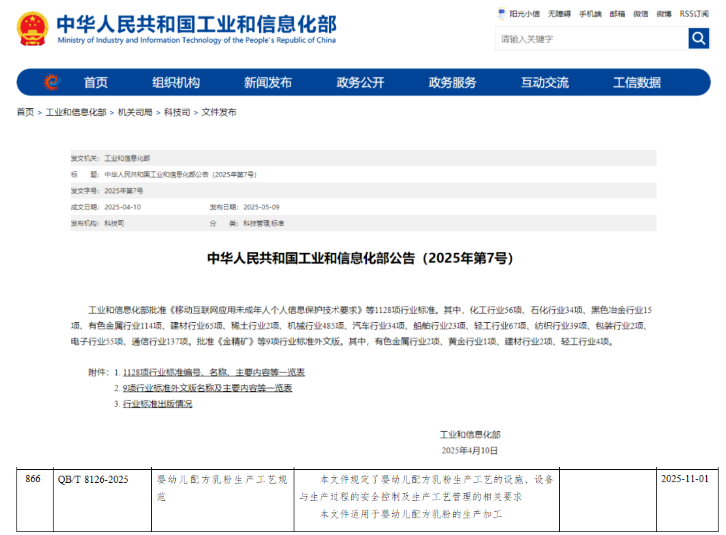Screen dimensions: 726x535
Task: Navigate to 互动交流 section
Action: tap(544, 82)
